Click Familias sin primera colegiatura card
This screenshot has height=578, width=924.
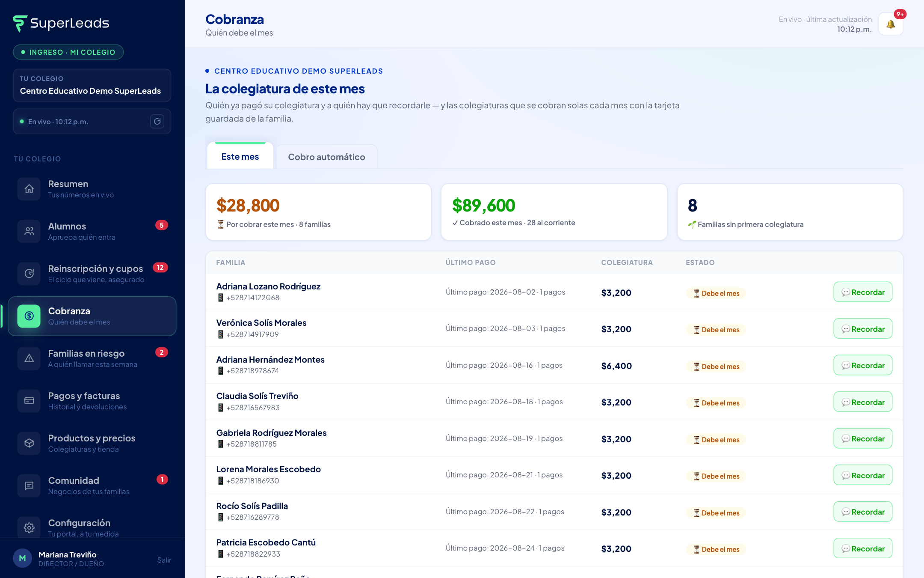point(790,212)
